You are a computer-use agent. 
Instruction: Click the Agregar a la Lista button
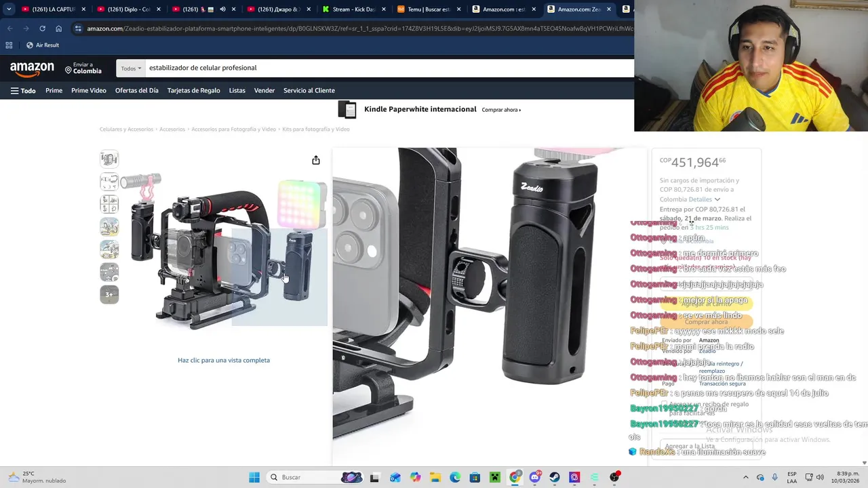point(706,447)
